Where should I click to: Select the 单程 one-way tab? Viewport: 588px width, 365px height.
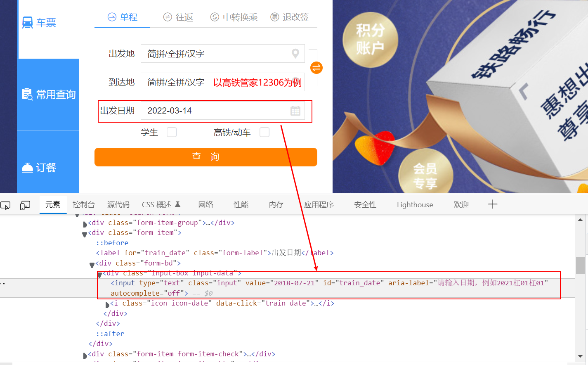point(122,17)
